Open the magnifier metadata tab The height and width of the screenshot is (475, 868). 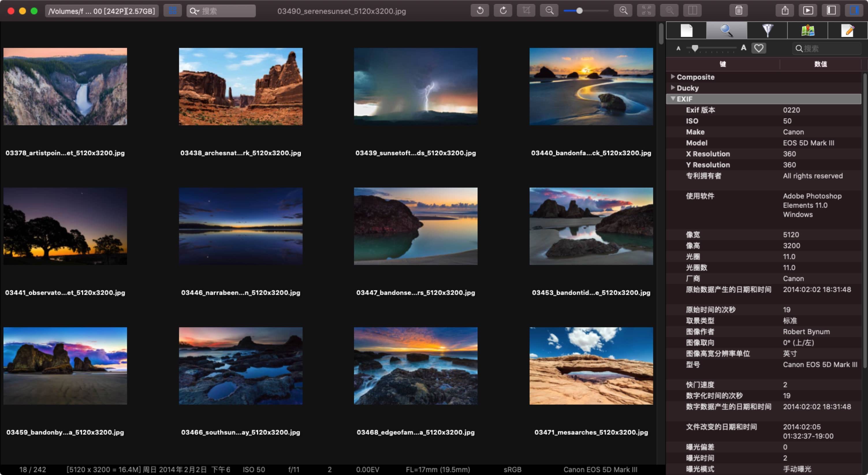click(x=727, y=31)
